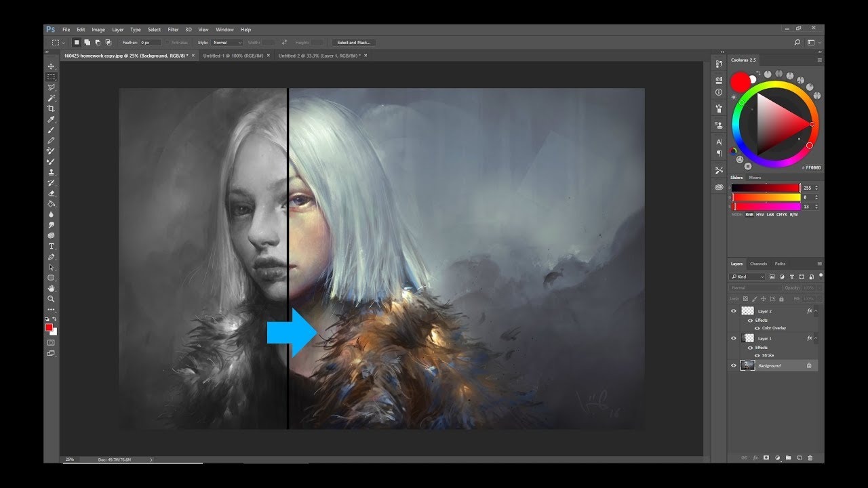Open the Window menu
Viewport: 868px width, 488px height.
224,30
